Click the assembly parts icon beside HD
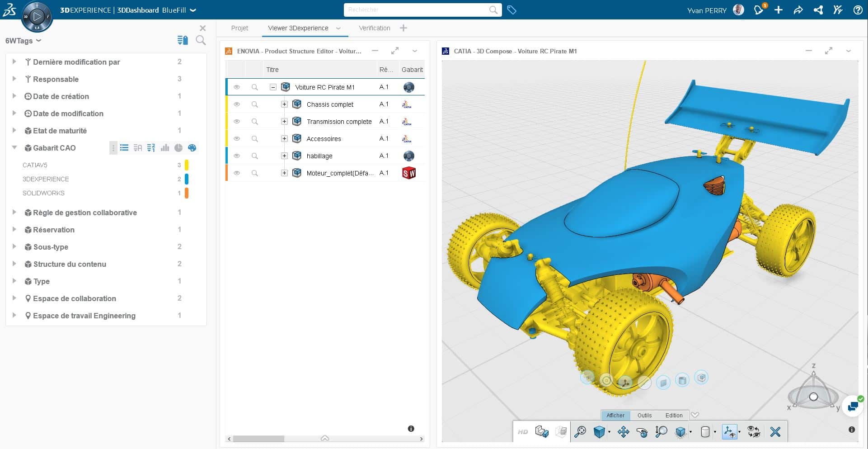Viewport: 868px width, 449px height. click(542, 432)
